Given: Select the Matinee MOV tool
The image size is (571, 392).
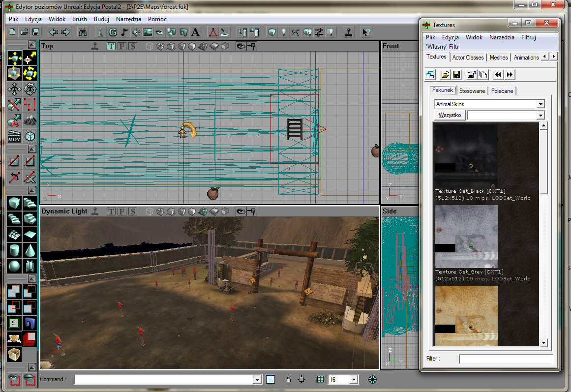Looking at the screenshot, I should point(14,136).
